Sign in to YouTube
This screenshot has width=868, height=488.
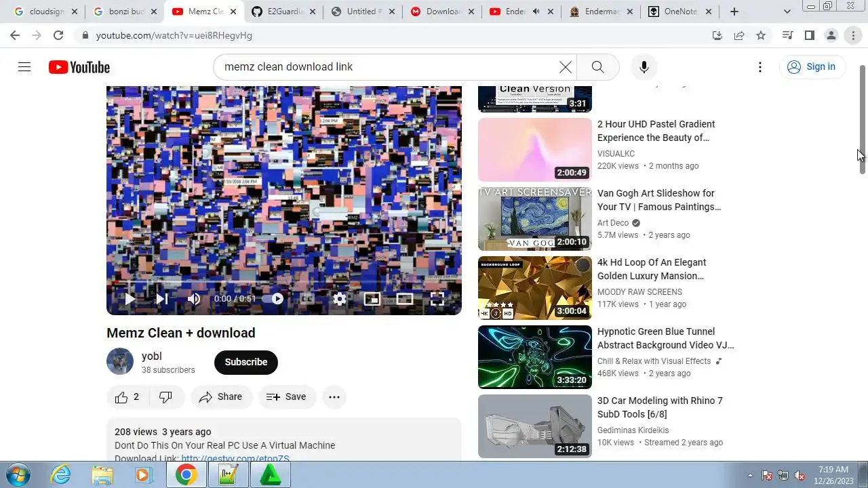point(812,66)
